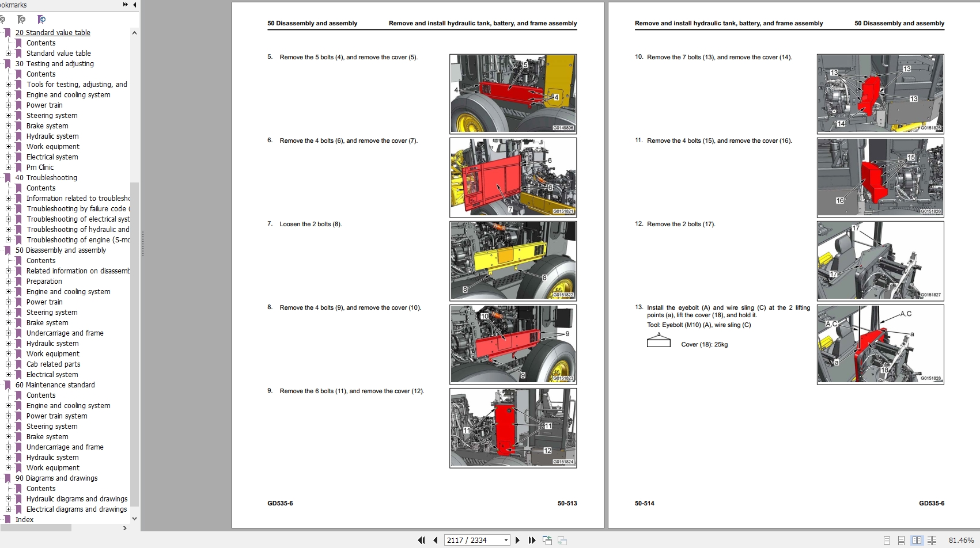
Task: Jump to the last page
Action: pyautogui.click(x=532, y=540)
